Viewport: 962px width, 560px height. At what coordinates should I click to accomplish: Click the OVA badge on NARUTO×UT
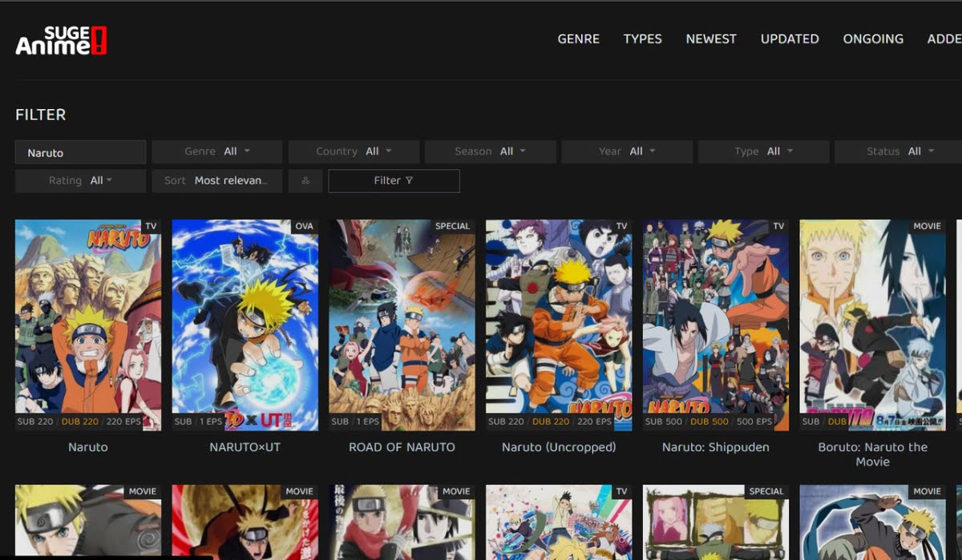click(305, 227)
